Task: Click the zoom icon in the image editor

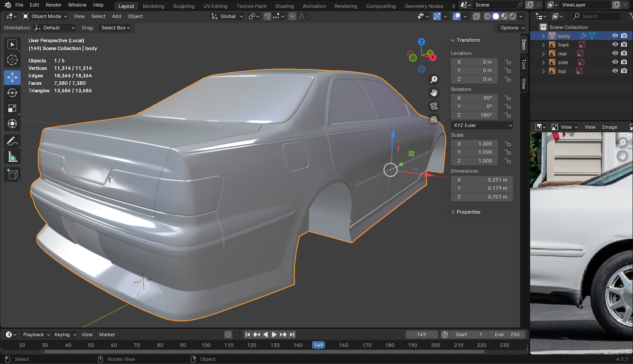Action: (622, 142)
